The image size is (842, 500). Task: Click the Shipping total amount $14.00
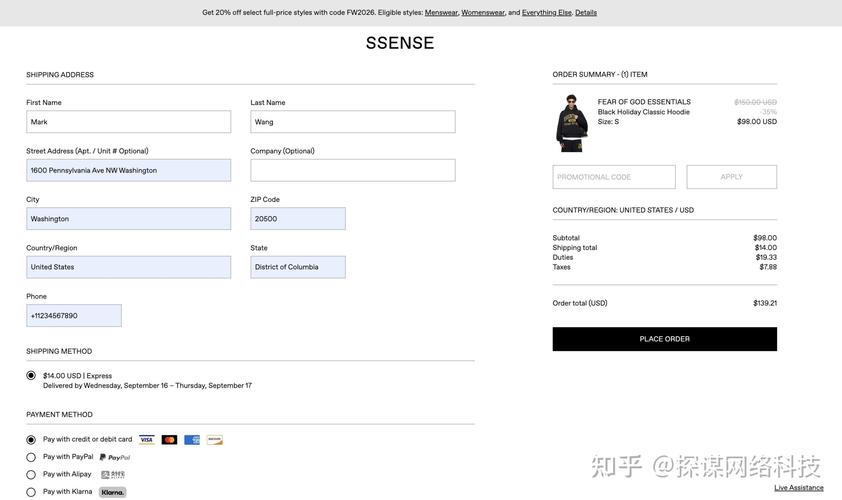(766, 248)
